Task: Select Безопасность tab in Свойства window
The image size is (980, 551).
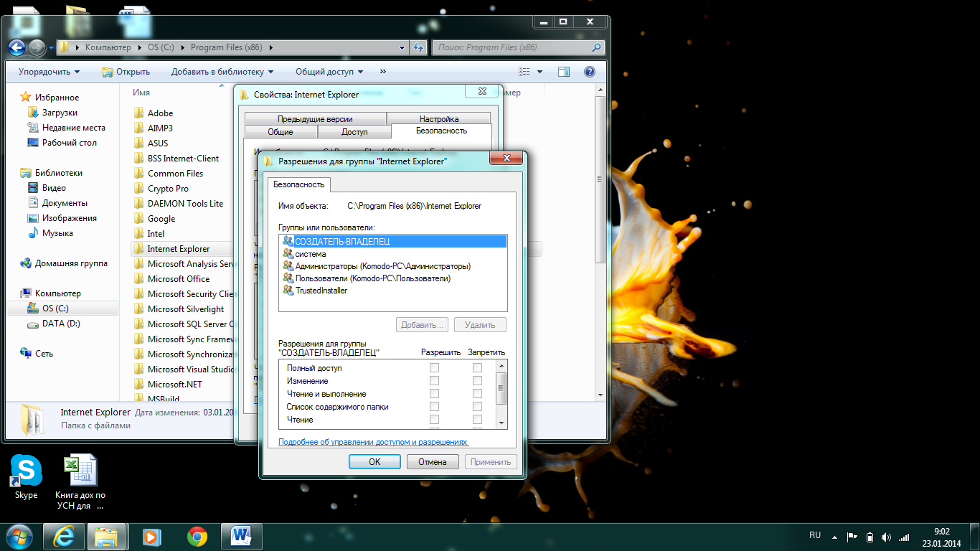Action: pos(441,131)
